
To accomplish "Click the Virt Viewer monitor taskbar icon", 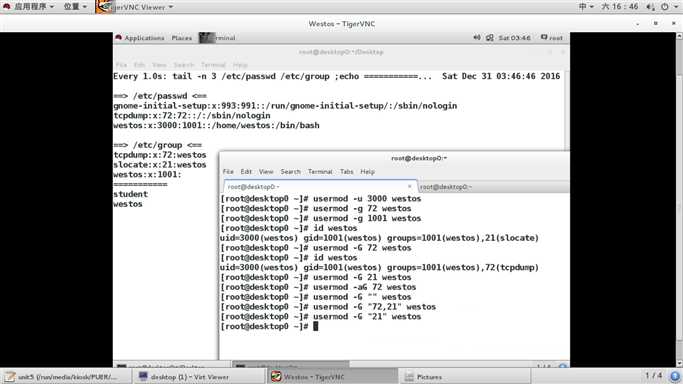I will (x=143, y=377).
